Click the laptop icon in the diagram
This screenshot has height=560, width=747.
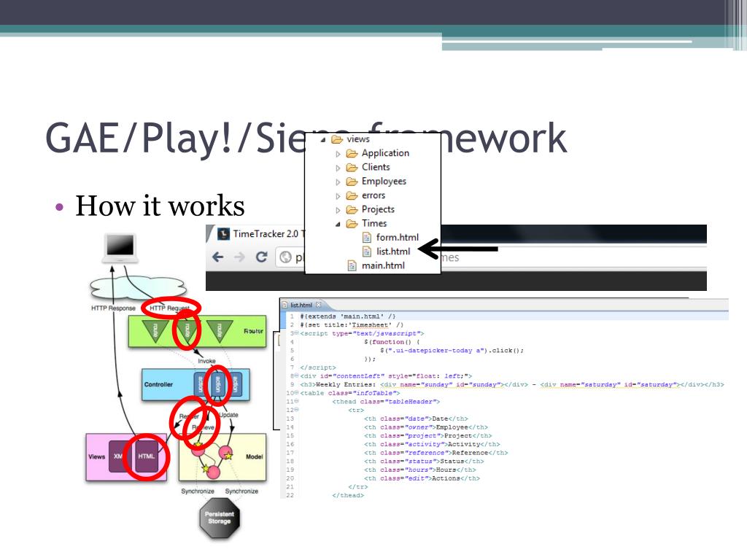point(120,248)
